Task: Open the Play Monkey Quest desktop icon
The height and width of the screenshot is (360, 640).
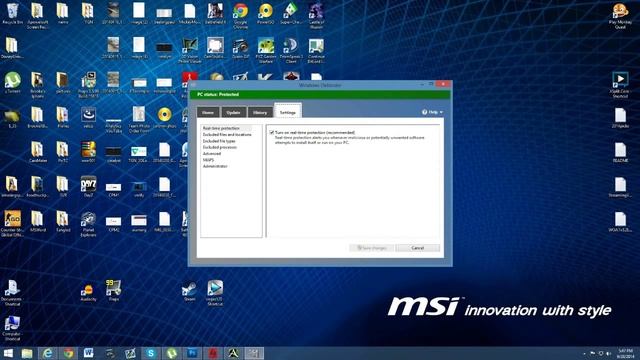Action: [620, 16]
